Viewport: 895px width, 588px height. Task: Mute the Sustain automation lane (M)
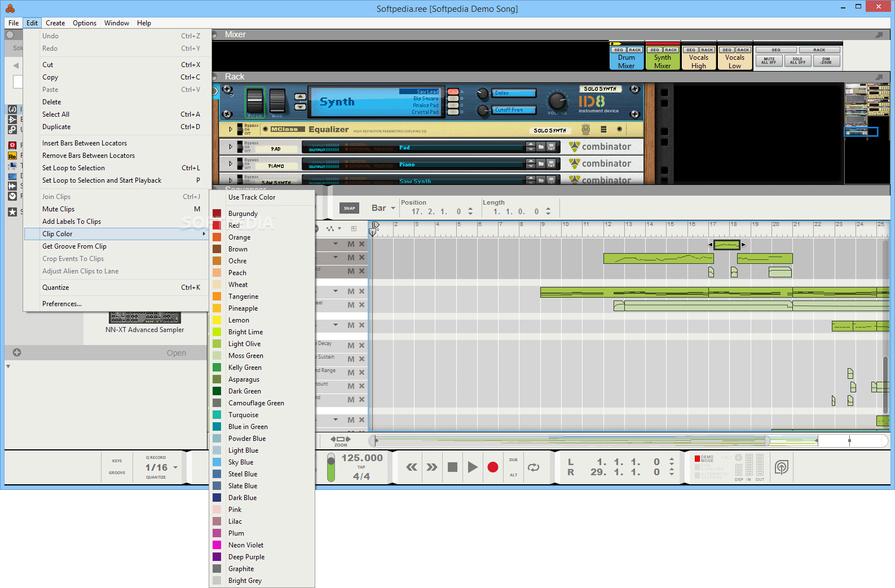[x=351, y=359]
